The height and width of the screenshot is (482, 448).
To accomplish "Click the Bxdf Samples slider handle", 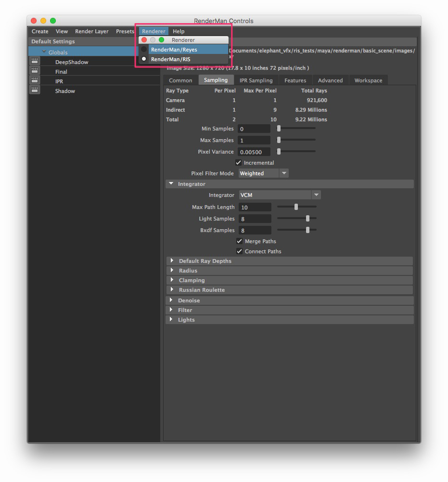I will (x=307, y=230).
